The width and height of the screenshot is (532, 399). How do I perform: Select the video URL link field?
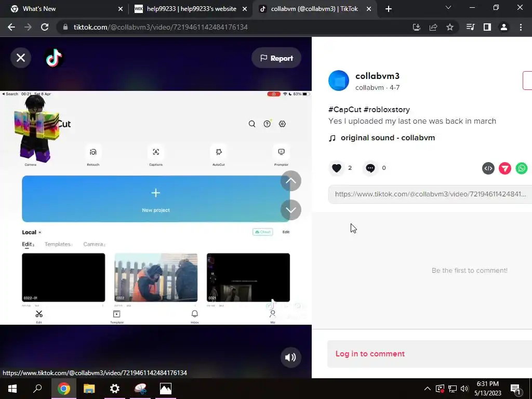coord(430,194)
